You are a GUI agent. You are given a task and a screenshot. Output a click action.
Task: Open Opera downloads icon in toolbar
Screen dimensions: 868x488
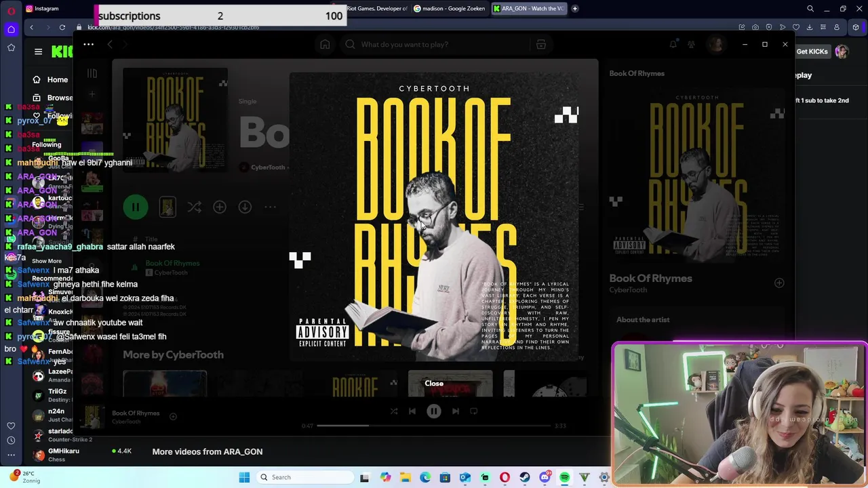tap(810, 27)
